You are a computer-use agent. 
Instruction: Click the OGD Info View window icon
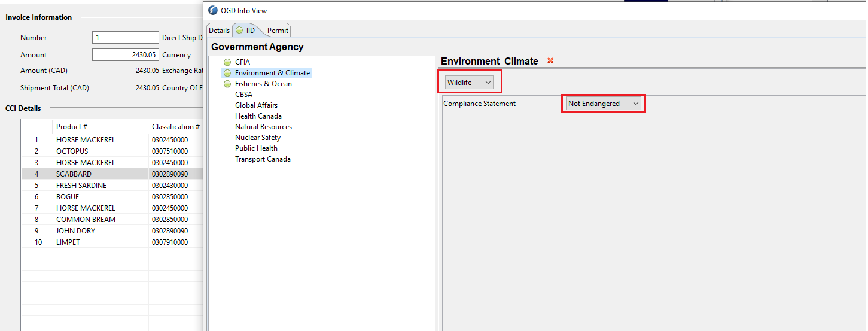tap(213, 10)
